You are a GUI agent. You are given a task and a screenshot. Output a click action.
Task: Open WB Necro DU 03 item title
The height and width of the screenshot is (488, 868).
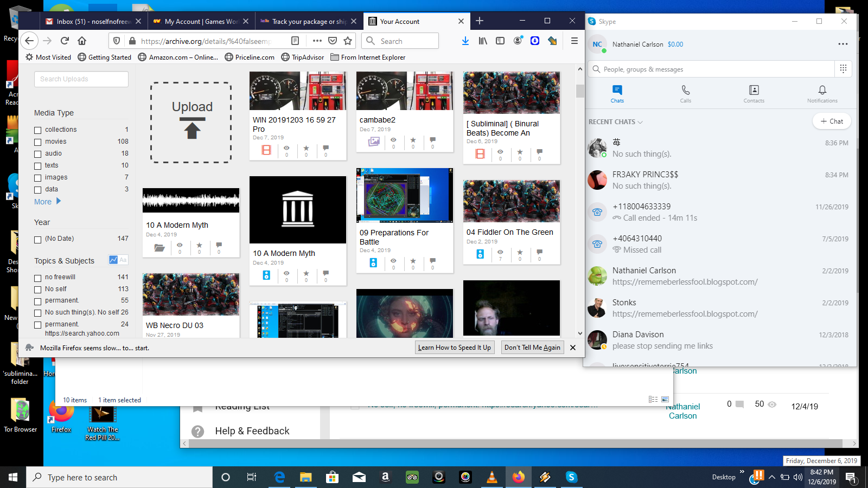click(175, 325)
